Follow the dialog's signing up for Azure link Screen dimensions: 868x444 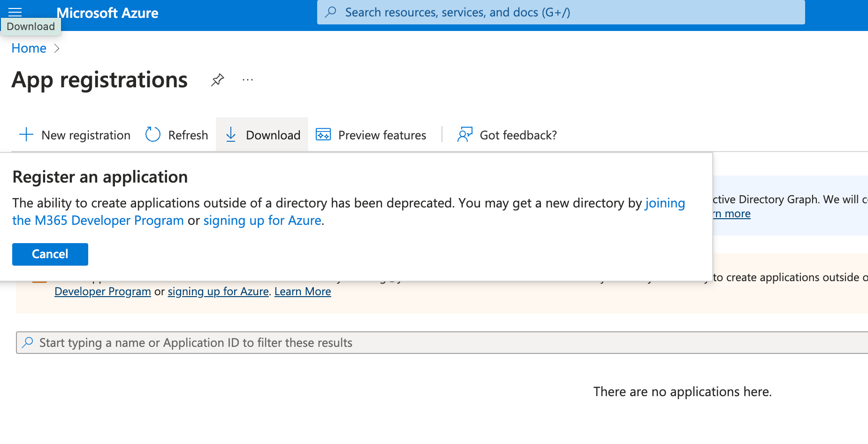click(x=262, y=220)
